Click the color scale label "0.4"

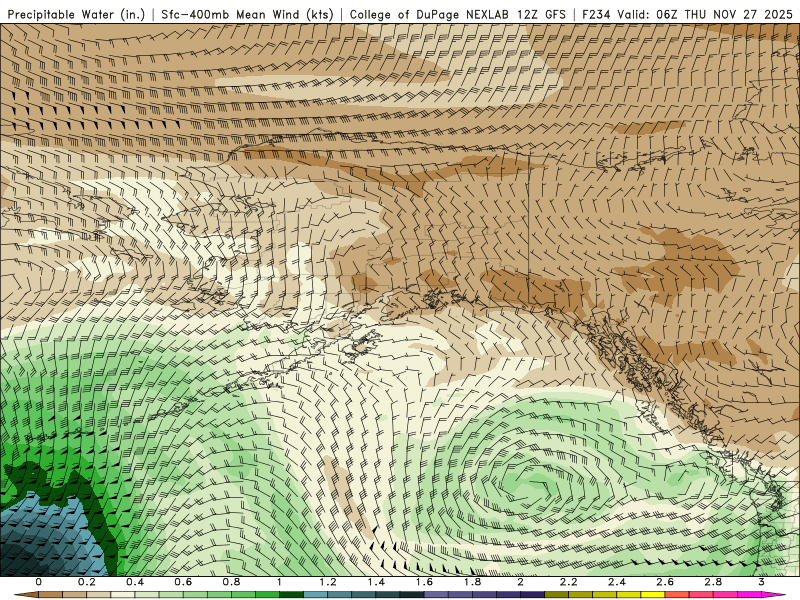[135, 582]
